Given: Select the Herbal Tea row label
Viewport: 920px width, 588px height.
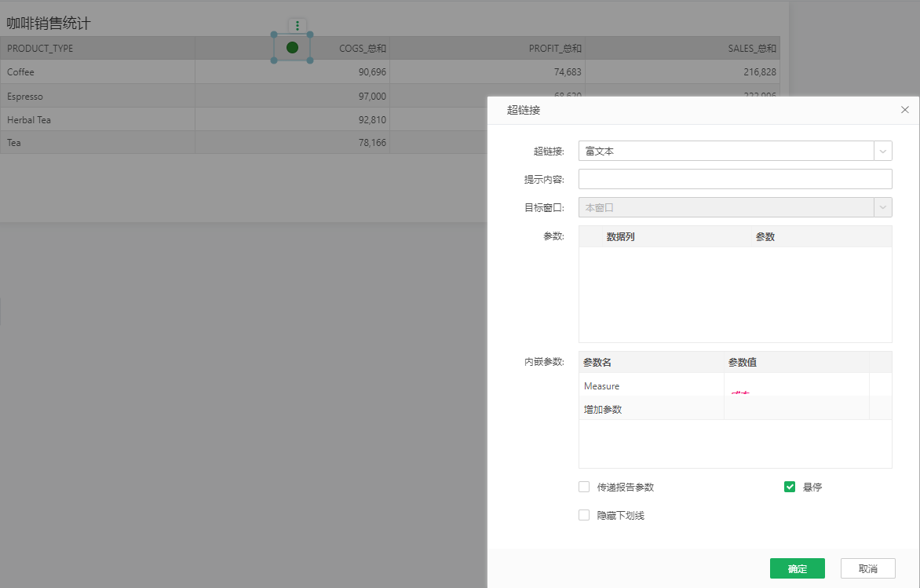Looking at the screenshot, I should click(x=29, y=119).
